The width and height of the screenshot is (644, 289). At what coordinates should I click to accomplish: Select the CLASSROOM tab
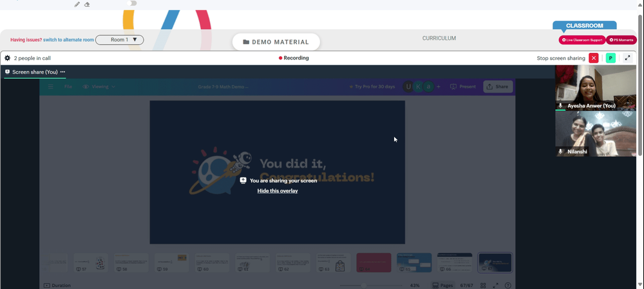[585, 26]
